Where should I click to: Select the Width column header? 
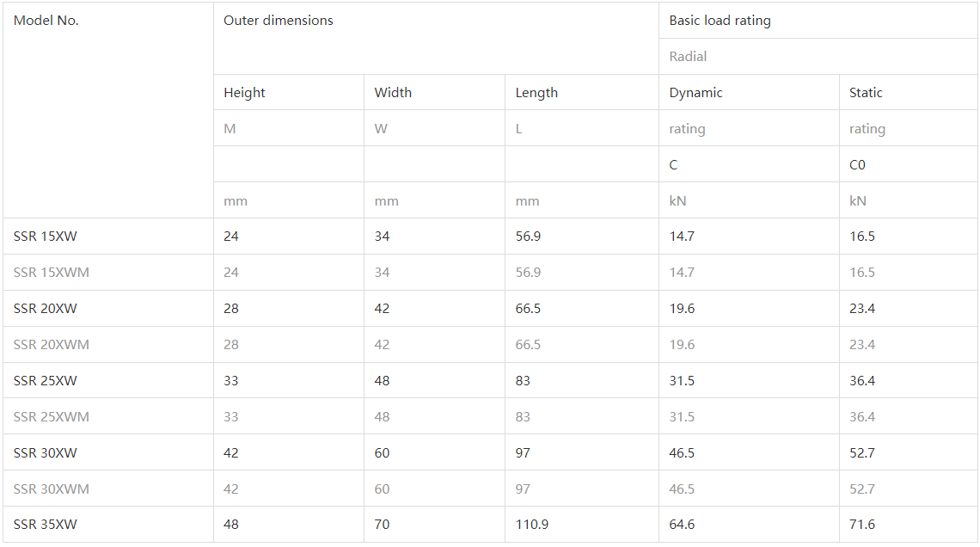pos(393,93)
